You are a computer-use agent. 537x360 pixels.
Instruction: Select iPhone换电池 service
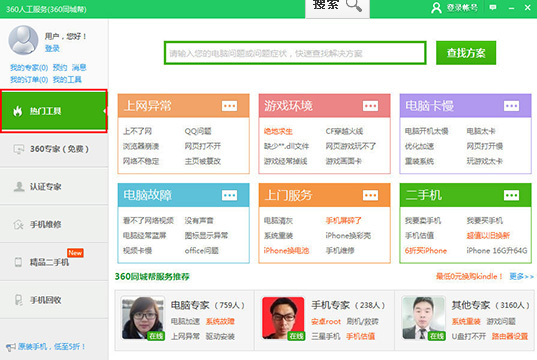(286, 251)
